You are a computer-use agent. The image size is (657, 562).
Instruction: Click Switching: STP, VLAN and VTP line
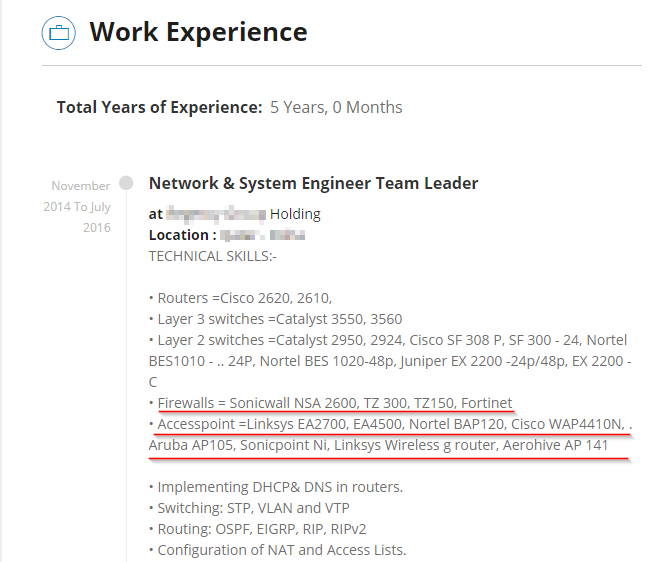tap(249, 508)
